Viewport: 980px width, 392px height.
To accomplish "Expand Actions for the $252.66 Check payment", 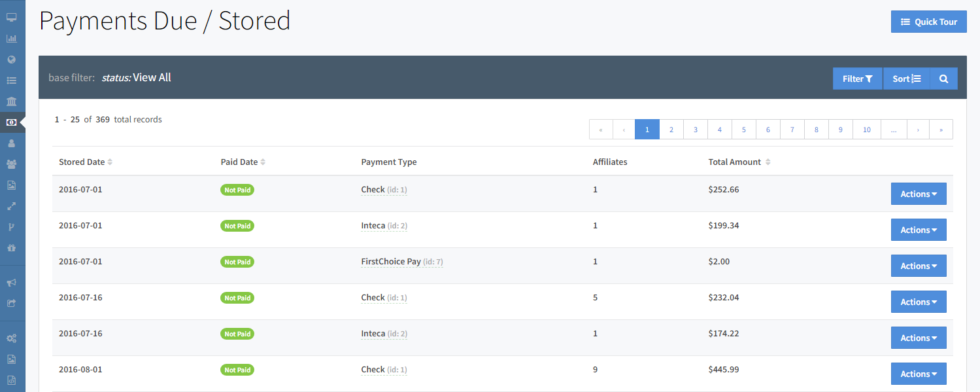I will [x=918, y=194].
